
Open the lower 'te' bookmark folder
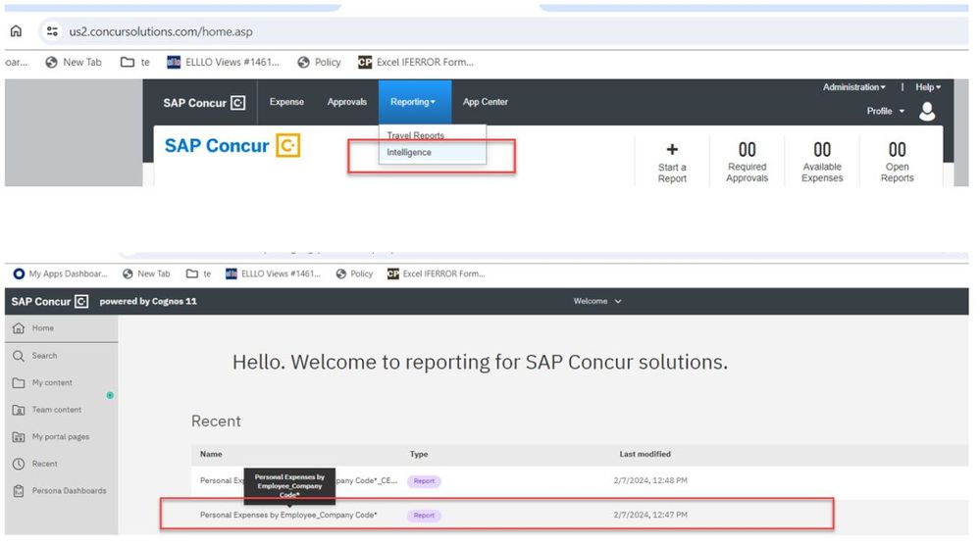click(199, 273)
